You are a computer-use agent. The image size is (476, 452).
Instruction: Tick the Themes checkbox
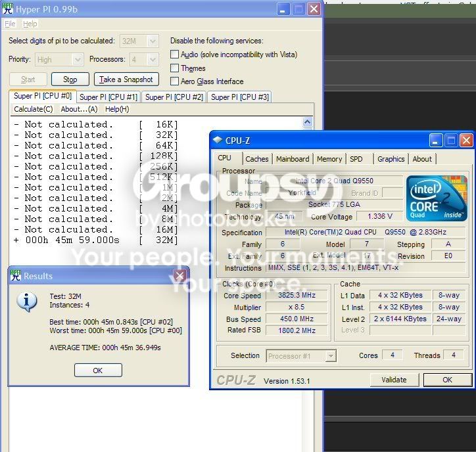pyautogui.click(x=174, y=68)
